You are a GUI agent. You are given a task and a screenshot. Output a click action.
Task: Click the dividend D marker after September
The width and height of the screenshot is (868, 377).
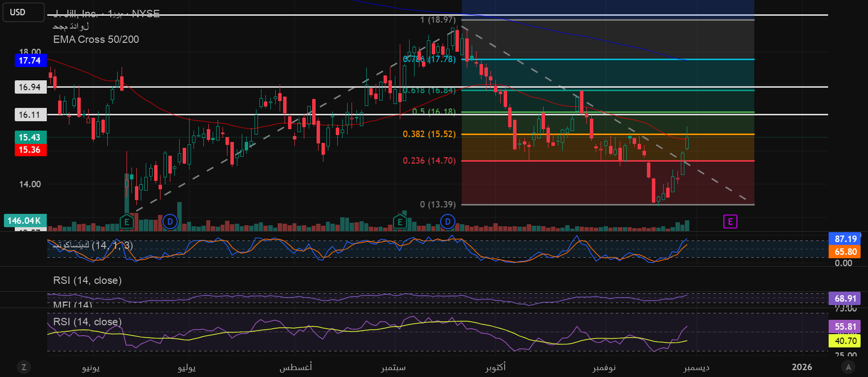coord(448,222)
